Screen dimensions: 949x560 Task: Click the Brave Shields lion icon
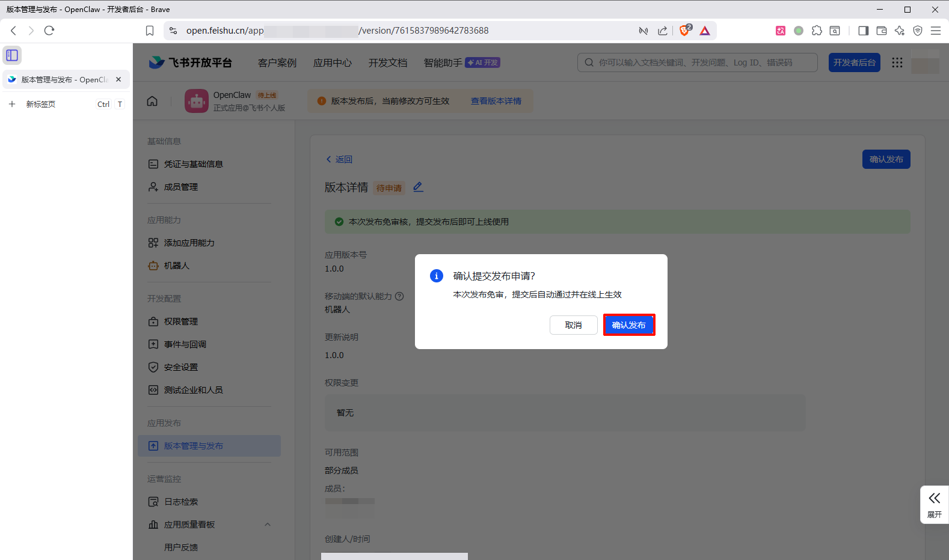[x=684, y=31]
